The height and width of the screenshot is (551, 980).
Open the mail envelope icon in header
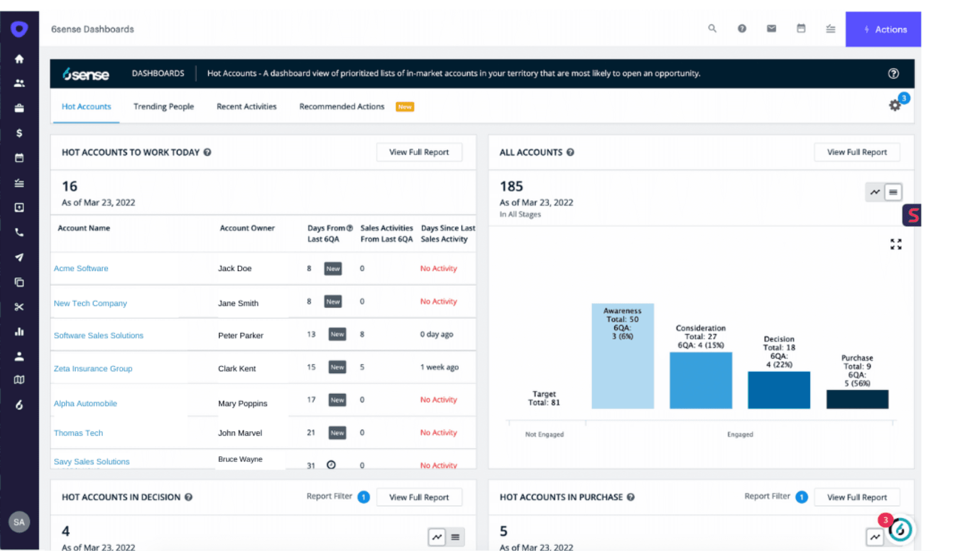pyautogui.click(x=771, y=29)
